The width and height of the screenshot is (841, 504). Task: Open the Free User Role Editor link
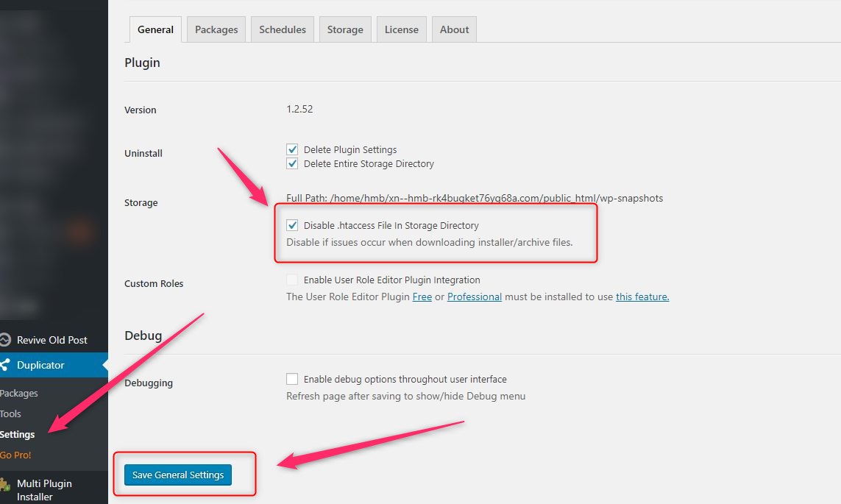422,297
